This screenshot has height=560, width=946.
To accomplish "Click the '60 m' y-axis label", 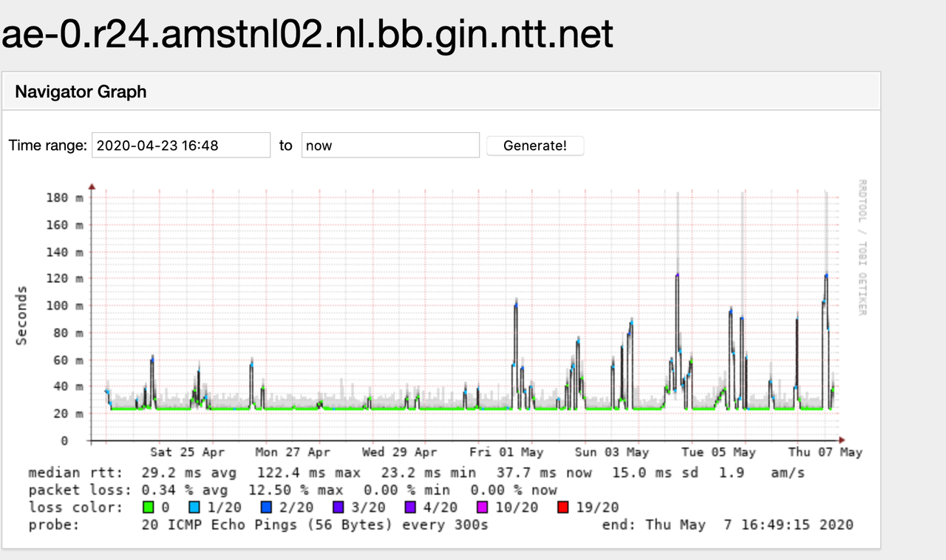I will pos(70,360).
